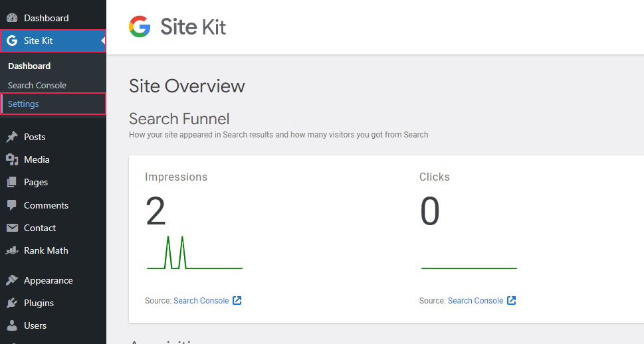Click the Search Funnel heading
The width and height of the screenshot is (644, 344).
(179, 119)
